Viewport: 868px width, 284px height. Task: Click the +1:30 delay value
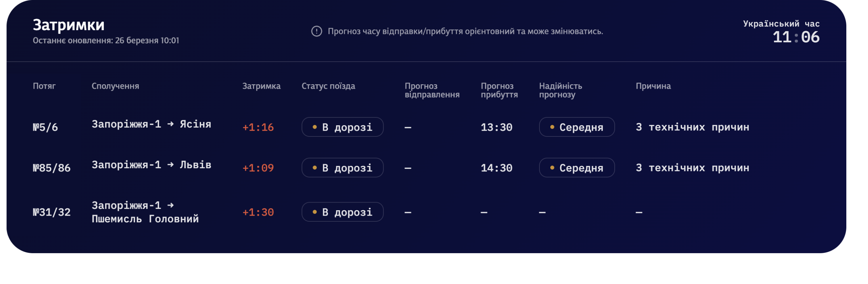(258, 212)
